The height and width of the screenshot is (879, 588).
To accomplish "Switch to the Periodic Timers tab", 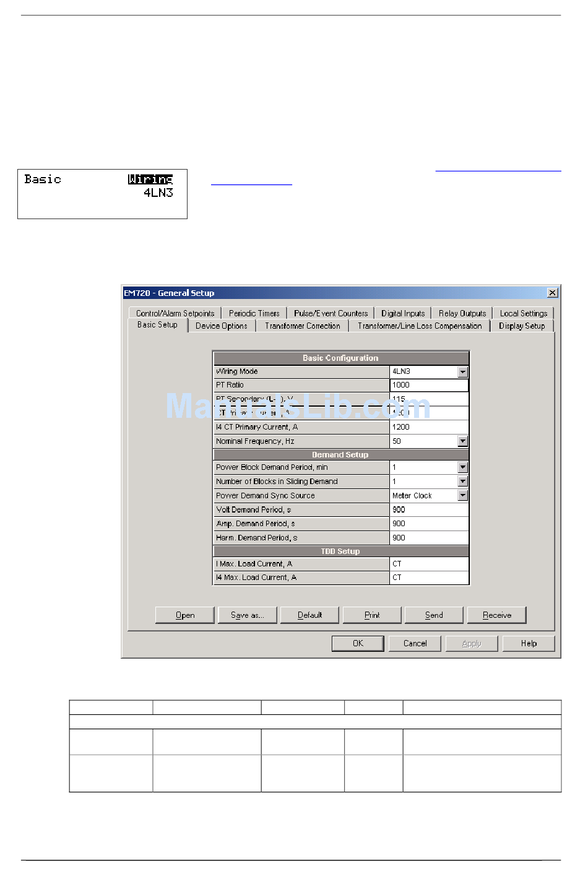I will (254, 313).
